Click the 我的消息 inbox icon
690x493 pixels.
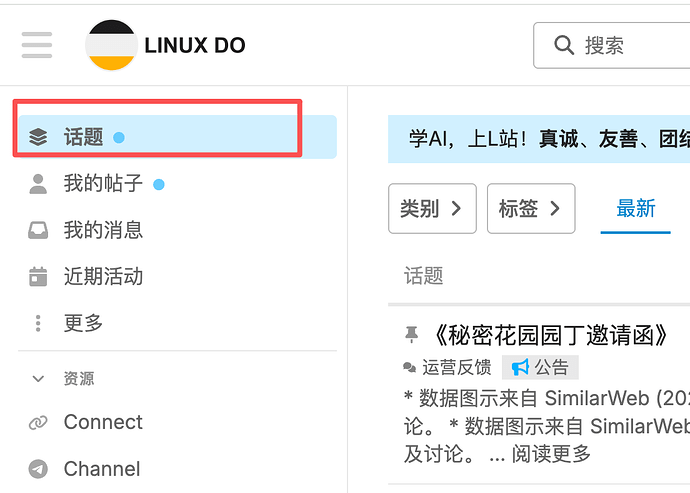point(38,230)
